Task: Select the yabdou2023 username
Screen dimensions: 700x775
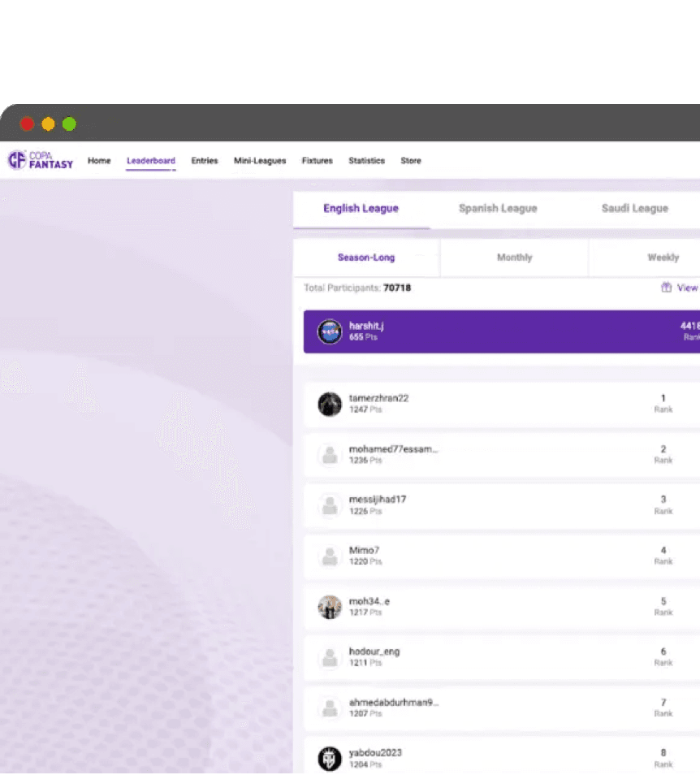Action: tap(375, 753)
